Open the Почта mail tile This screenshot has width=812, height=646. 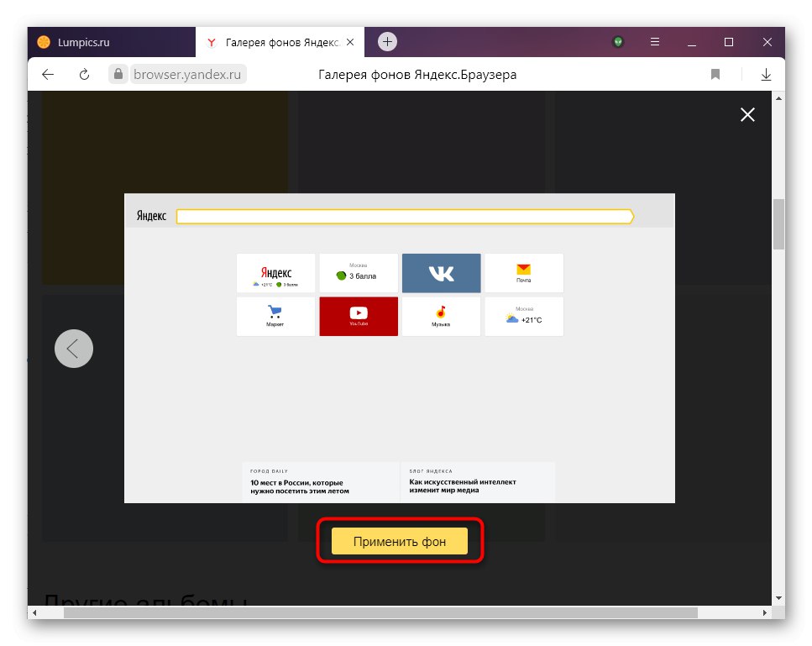(x=524, y=273)
